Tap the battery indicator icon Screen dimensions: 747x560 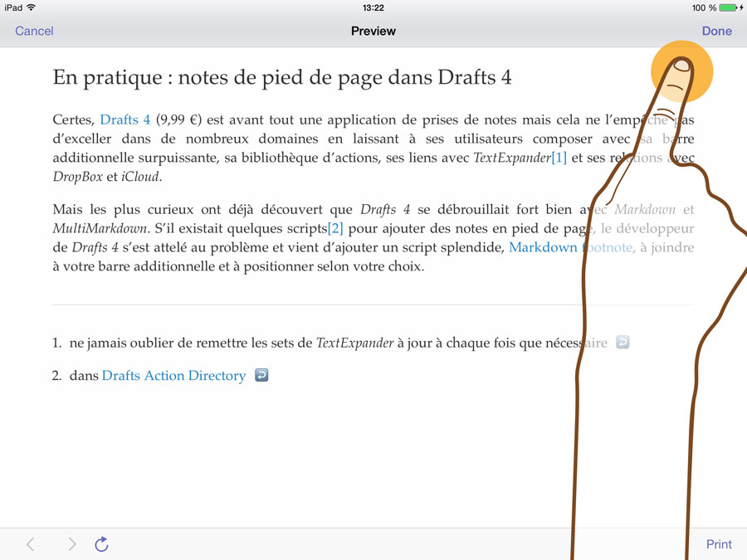(x=729, y=7)
